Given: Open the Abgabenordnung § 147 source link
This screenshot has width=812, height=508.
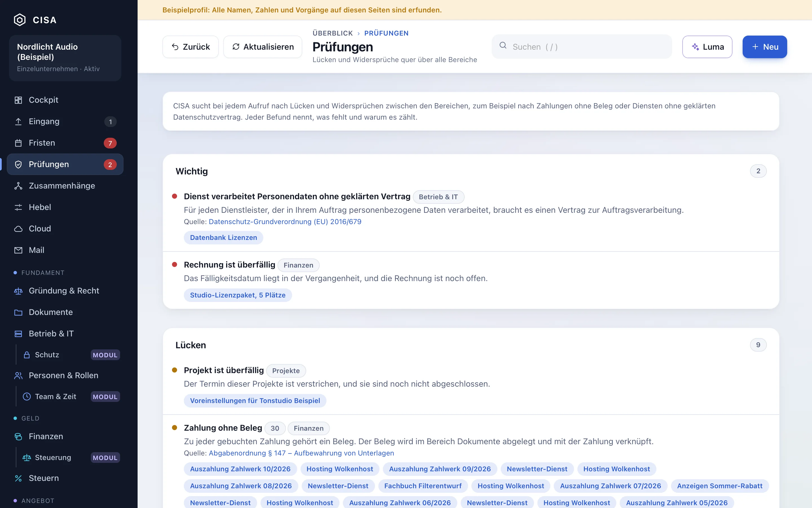Looking at the screenshot, I should 301,453.
